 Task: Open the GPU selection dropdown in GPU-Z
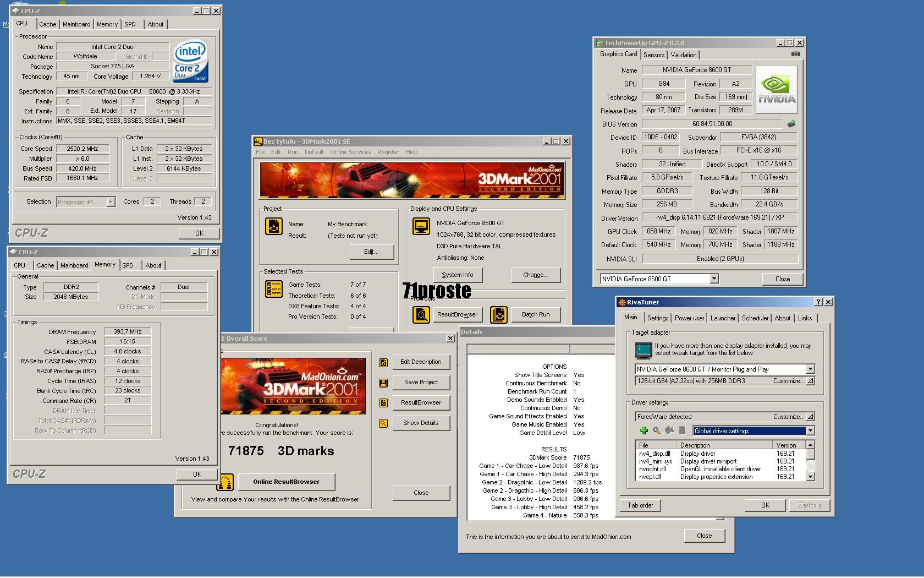coord(714,279)
